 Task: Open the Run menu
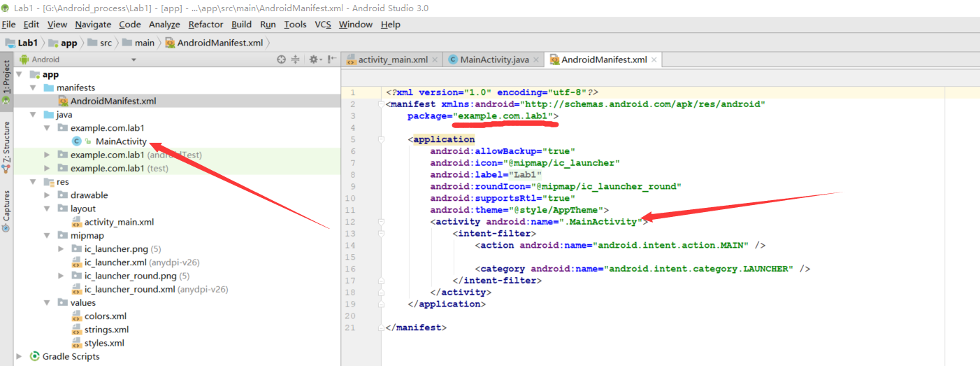[x=268, y=24]
